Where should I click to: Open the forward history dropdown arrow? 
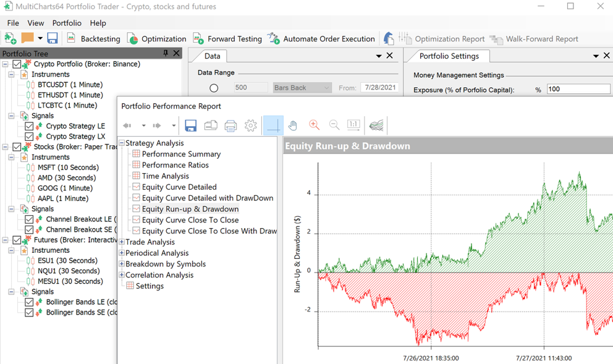click(174, 125)
